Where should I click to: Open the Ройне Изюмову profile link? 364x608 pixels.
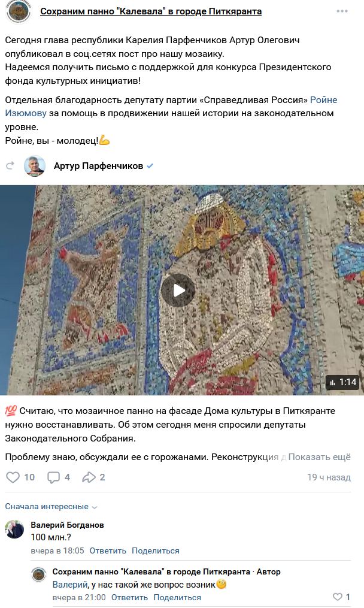click(171, 107)
